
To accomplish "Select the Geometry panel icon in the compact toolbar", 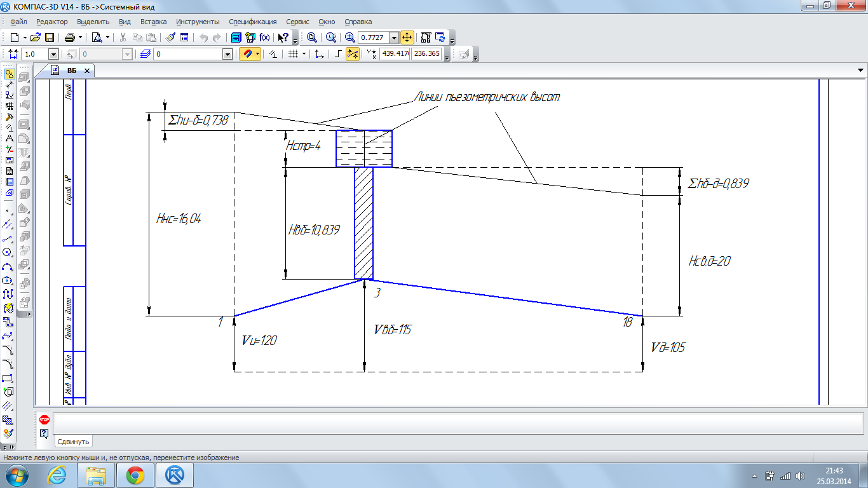I will [x=10, y=74].
